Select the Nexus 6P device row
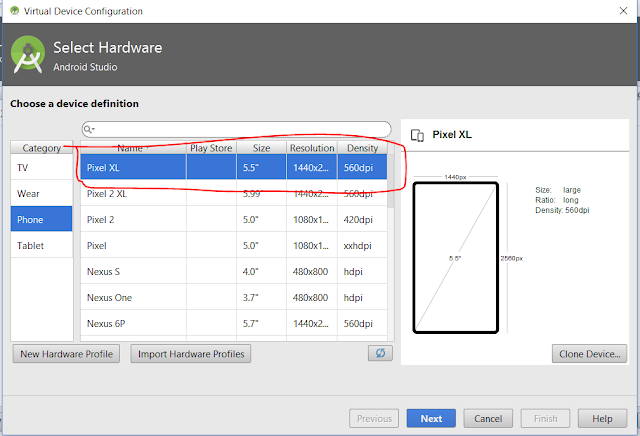The width and height of the screenshot is (640, 436). (x=233, y=323)
